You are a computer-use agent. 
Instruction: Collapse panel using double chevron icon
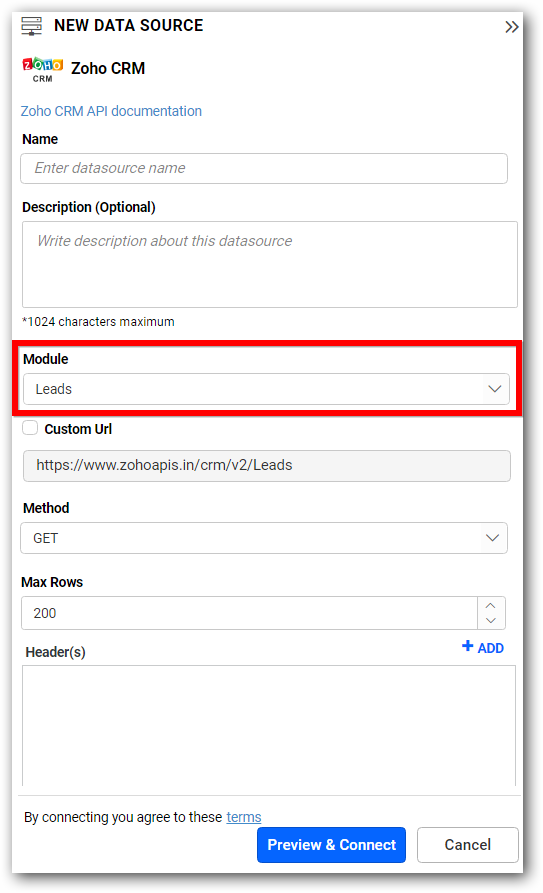pyautogui.click(x=511, y=27)
